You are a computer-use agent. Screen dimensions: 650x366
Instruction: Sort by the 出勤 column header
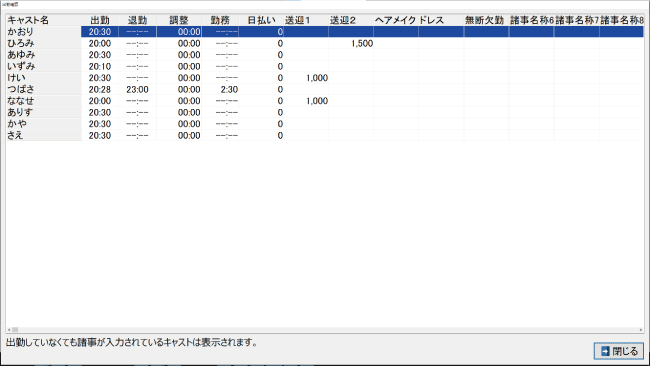(100, 20)
